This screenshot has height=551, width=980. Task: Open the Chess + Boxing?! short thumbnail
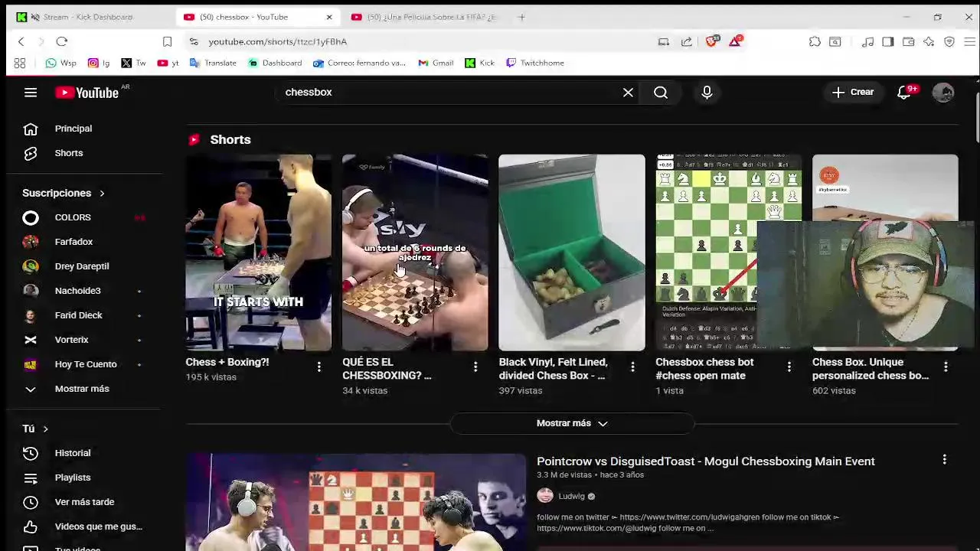tap(258, 253)
